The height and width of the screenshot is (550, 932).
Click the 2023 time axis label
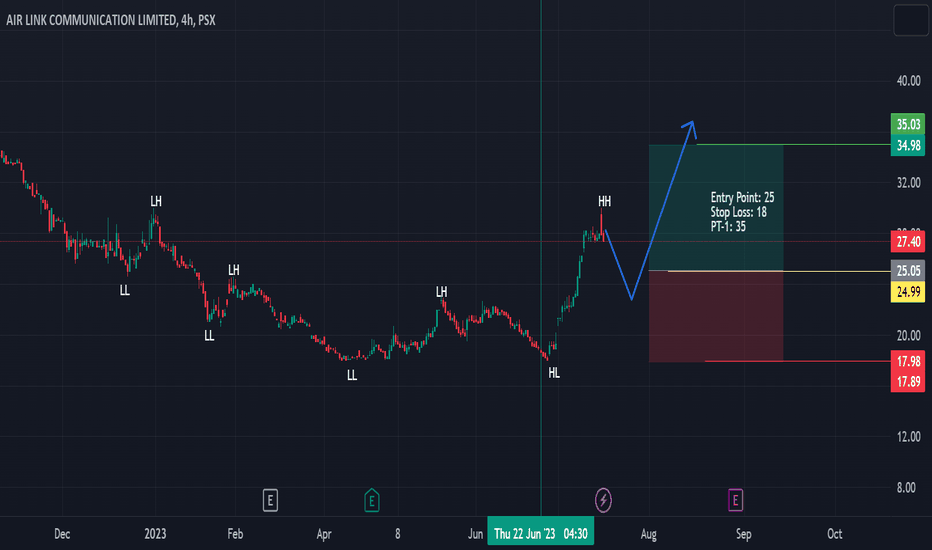click(x=155, y=534)
